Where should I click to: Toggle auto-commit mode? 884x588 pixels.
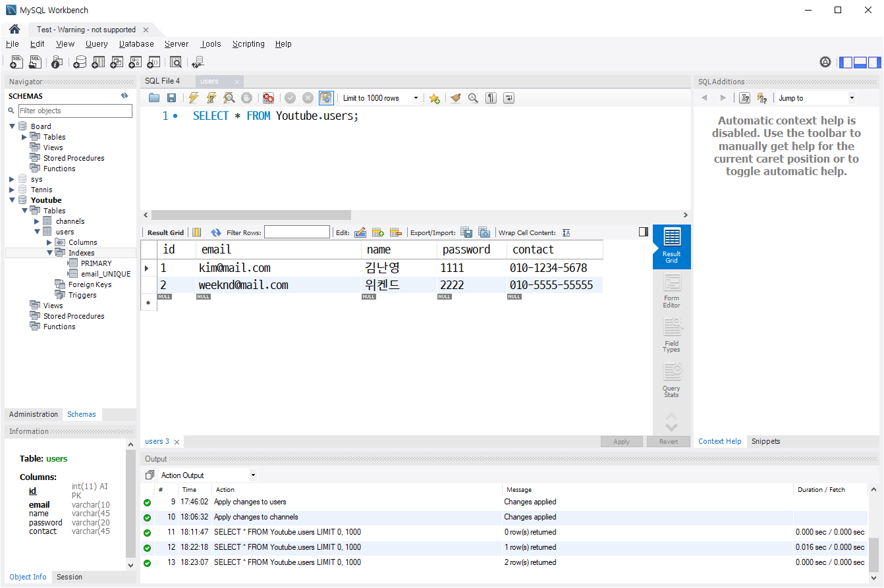tap(326, 98)
